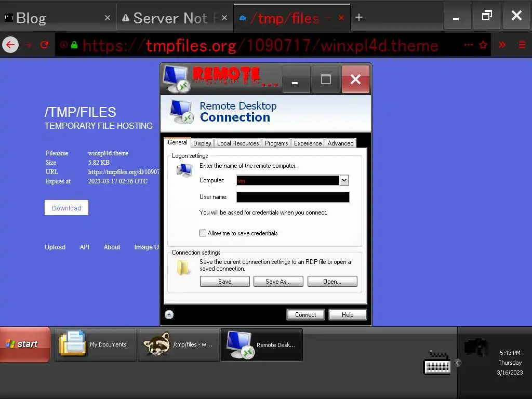
Task: Click the /TMP/FILES site heading
Action: click(81, 112)
